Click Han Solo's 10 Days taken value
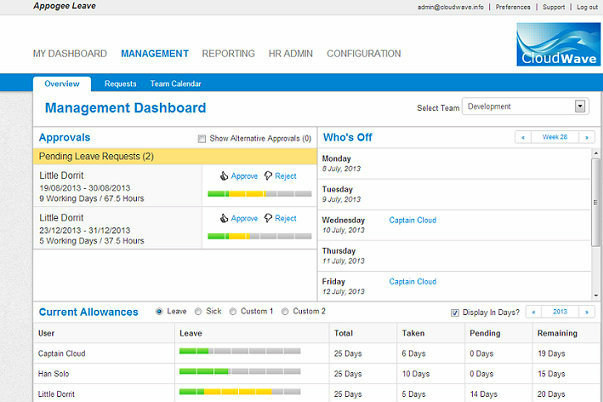 (416, 374)
